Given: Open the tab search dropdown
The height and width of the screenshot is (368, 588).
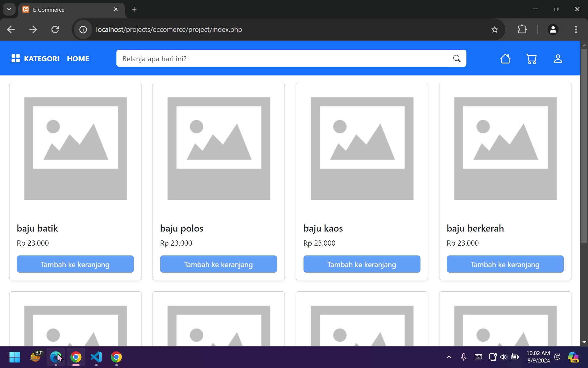Looking at the screenshot, I should pos(9,9).
